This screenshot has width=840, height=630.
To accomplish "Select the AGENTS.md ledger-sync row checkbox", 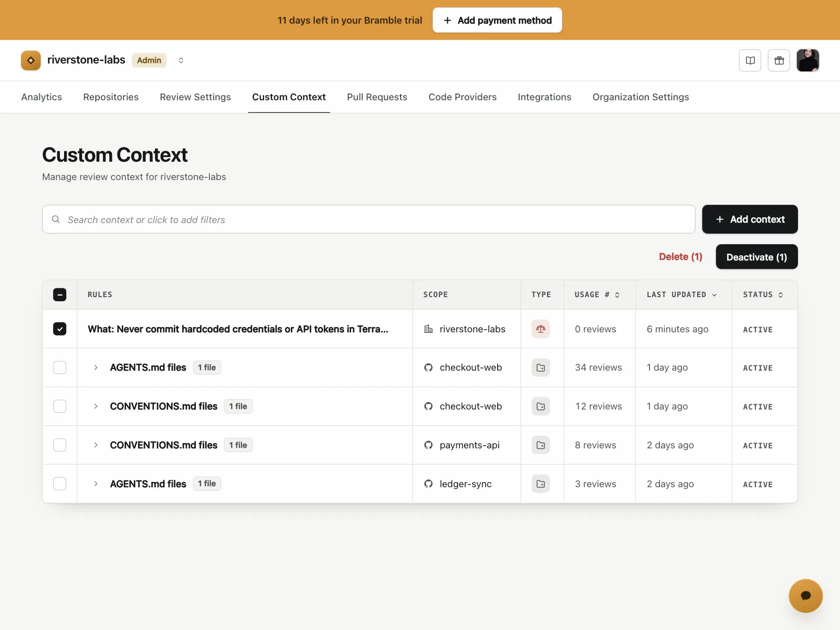I will point(60,484).
